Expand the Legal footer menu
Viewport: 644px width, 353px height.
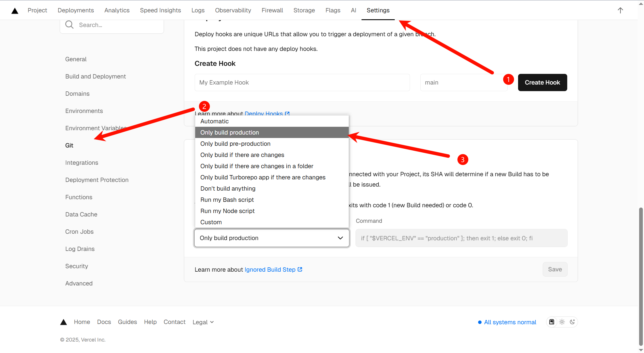pyautogui.click(x=203, y=322)
